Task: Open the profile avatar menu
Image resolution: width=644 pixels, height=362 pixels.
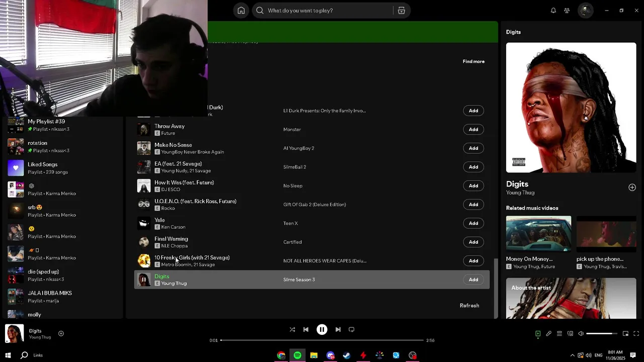Action: point(585,11)
